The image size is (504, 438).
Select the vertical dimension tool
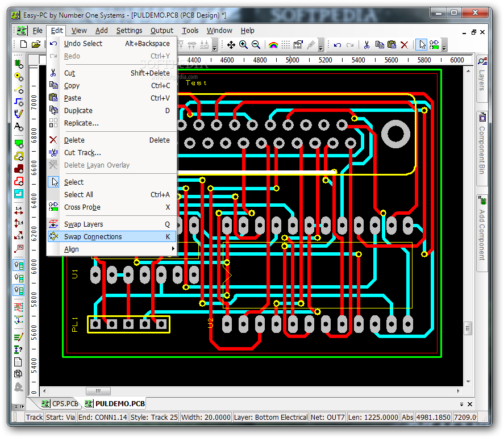(19, 223)
